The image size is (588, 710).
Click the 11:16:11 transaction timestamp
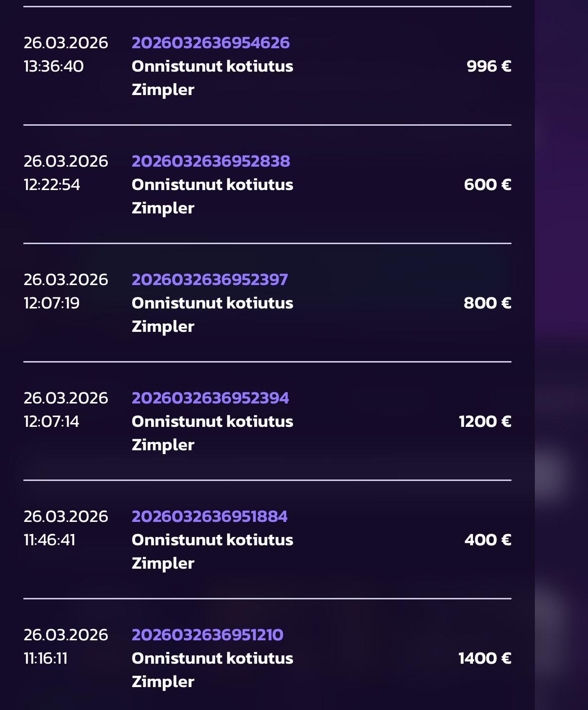(45, 658)
